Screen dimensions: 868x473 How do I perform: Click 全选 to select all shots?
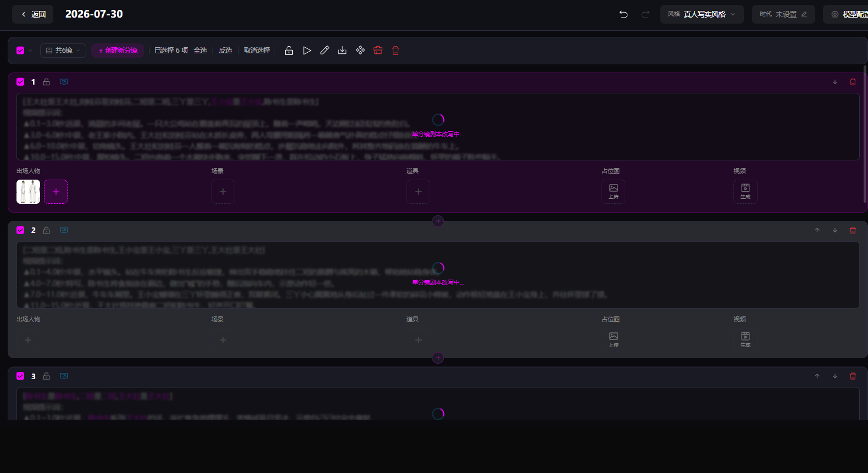[200, 51]
